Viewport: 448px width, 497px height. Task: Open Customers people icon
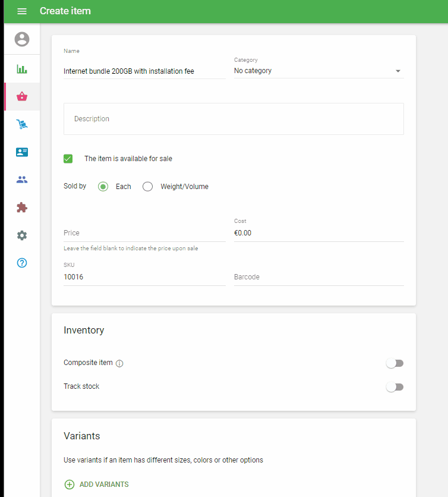coord(22,180)
